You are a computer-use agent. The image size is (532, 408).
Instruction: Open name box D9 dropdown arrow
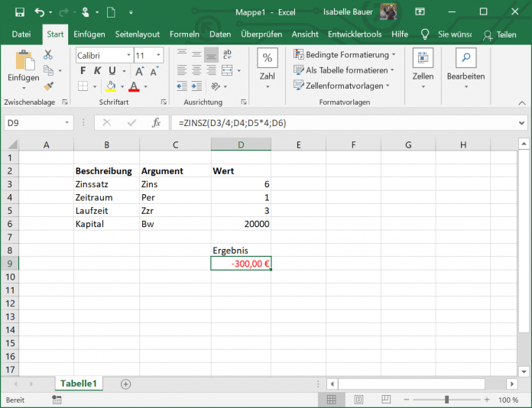(x=66, y=123)
